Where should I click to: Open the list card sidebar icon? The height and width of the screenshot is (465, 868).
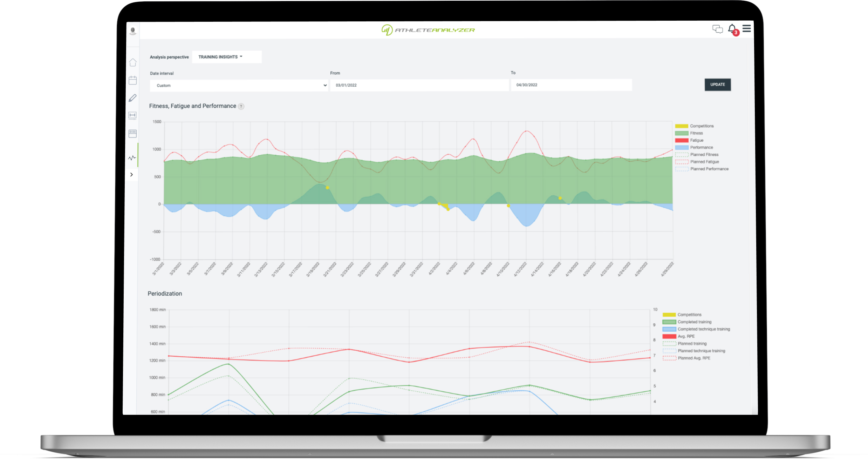[132, 134]
